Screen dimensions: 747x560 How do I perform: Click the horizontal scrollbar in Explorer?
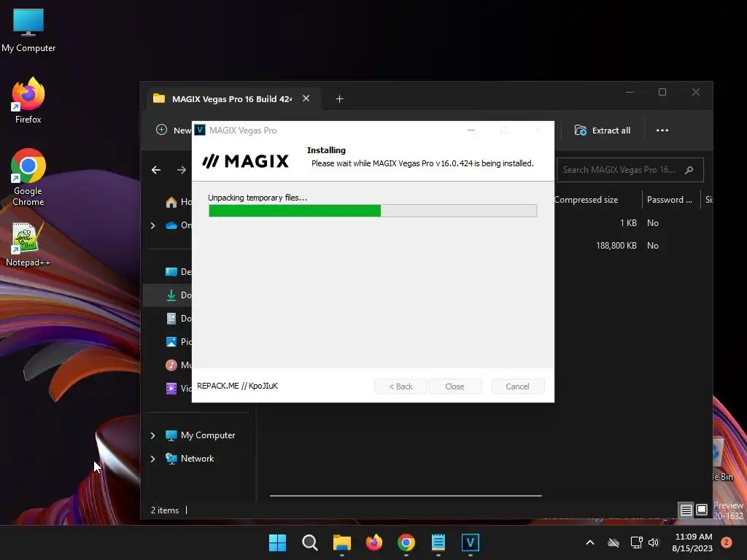pos(406,496)
